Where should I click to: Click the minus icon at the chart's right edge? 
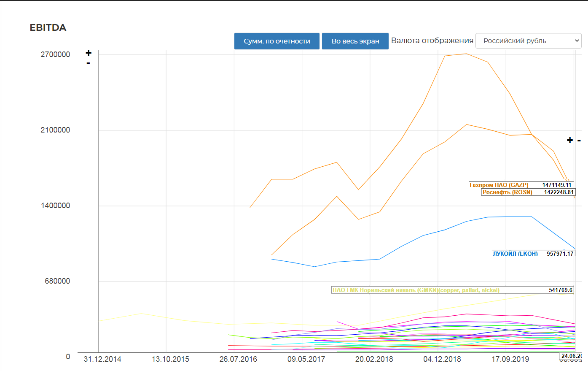coord(579,140)
